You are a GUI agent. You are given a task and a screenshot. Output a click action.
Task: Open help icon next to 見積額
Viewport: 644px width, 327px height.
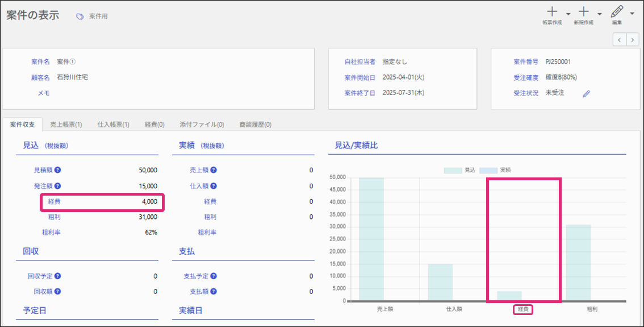pos(57,170)
